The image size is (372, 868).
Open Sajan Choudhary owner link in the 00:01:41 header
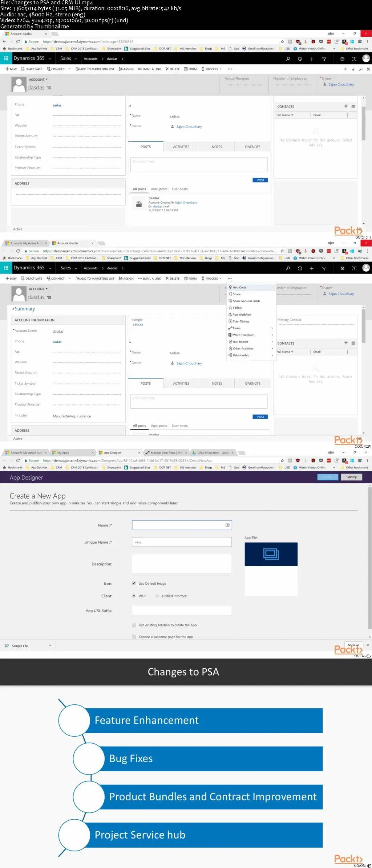coord(341,84)
